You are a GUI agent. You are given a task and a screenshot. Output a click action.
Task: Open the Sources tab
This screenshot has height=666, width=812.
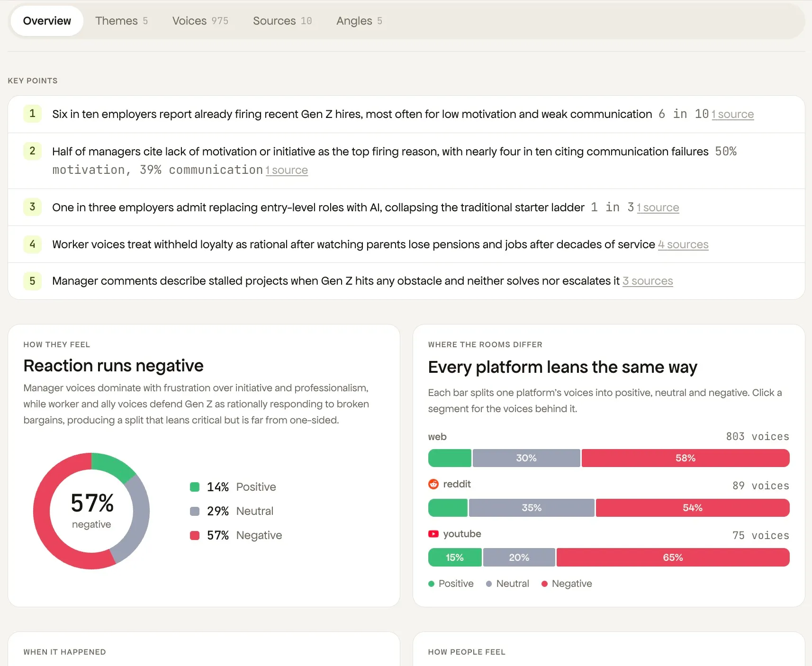[x=282, y=21]
